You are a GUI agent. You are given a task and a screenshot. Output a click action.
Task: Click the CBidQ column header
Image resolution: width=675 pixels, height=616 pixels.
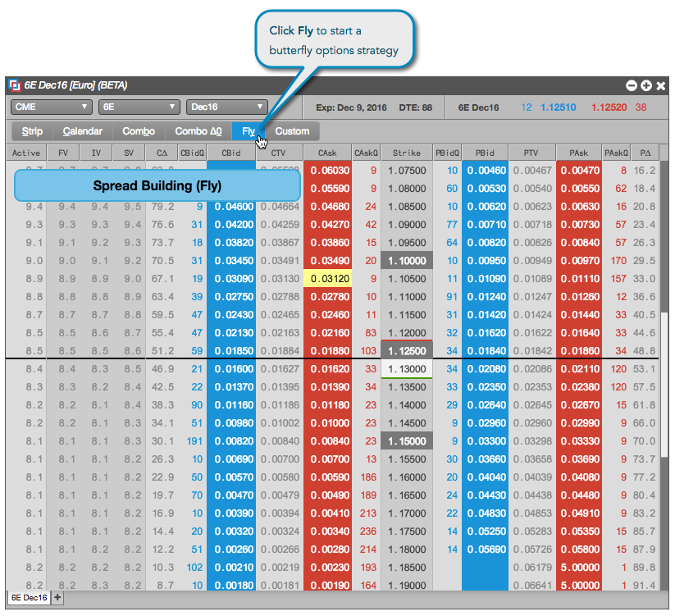point(193,153)
